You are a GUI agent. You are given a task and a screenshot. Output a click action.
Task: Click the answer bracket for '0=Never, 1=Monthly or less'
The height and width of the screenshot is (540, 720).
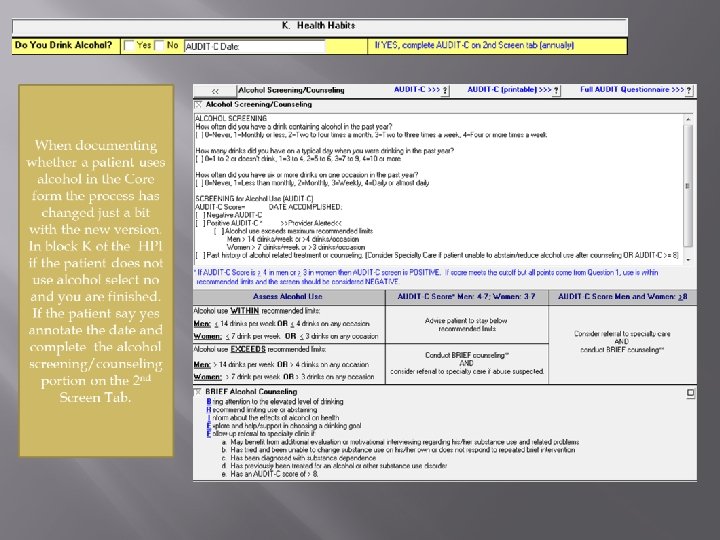[x=199, y=135]
